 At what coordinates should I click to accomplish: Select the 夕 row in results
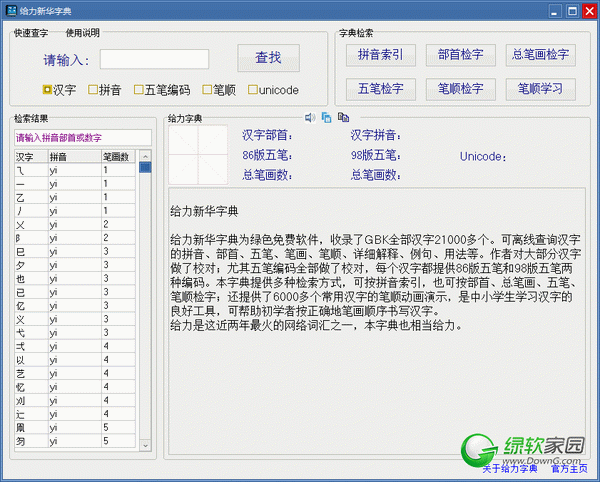pos(75,265)
